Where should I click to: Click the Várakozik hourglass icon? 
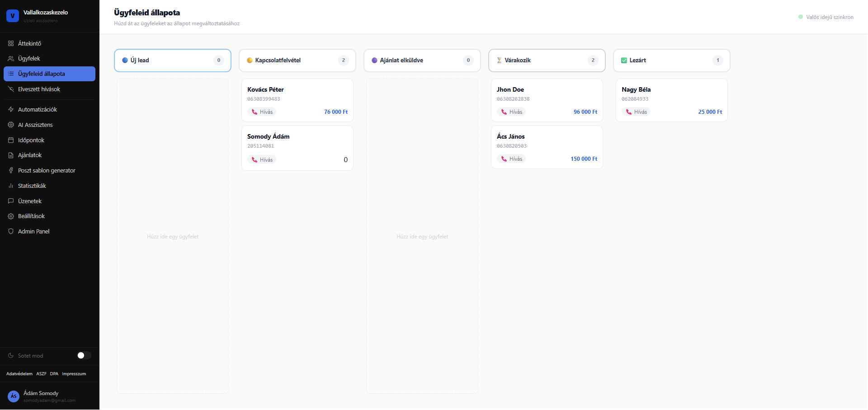pos(499,60)
